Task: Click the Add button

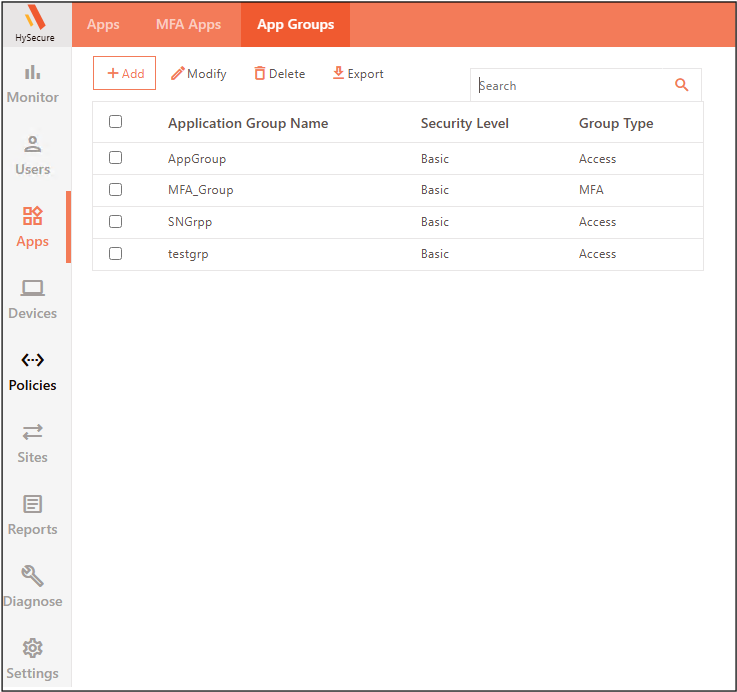Action: pos(125,74)
